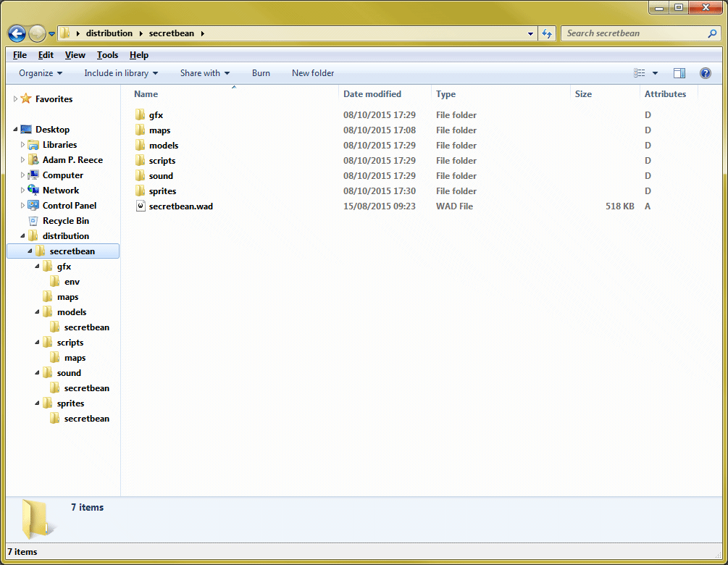Click the Libraries icon in navigation pane
This screenshot has height=565, width=728.
point(33,145)
